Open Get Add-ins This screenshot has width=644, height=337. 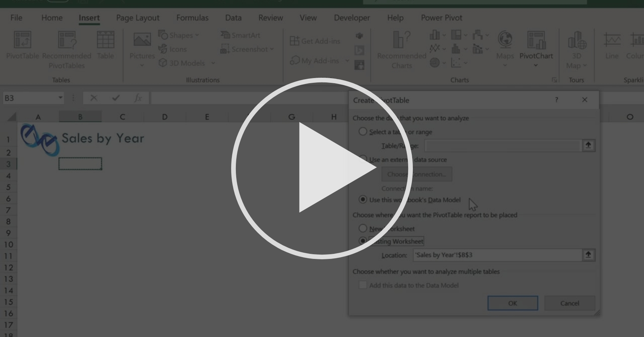pyautogui.click(x=315, y=41)
